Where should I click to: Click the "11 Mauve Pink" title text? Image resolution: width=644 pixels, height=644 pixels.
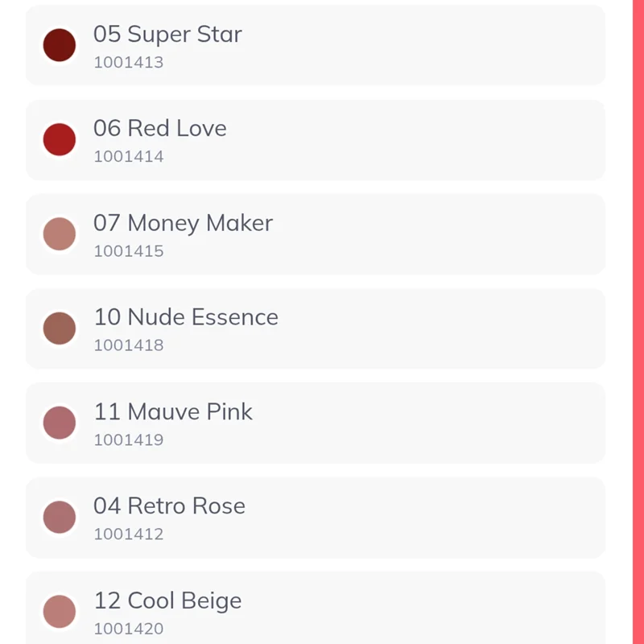click(173, 411)
